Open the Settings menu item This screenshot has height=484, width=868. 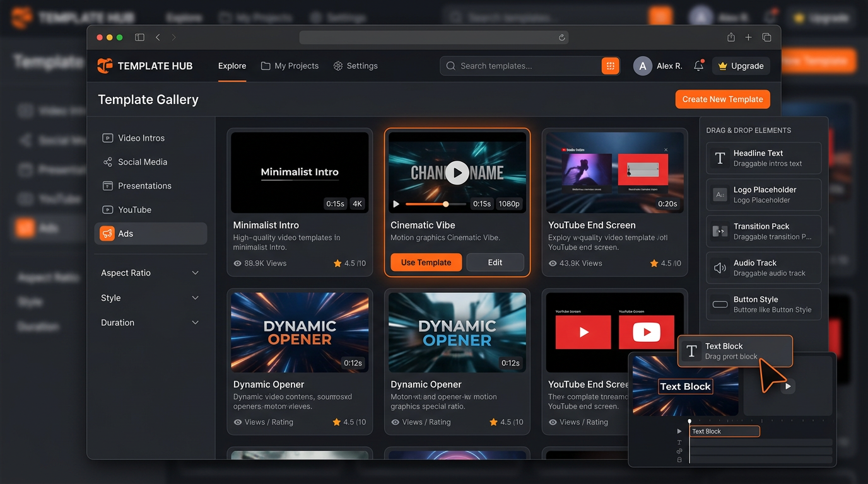(x=355, y=66)
